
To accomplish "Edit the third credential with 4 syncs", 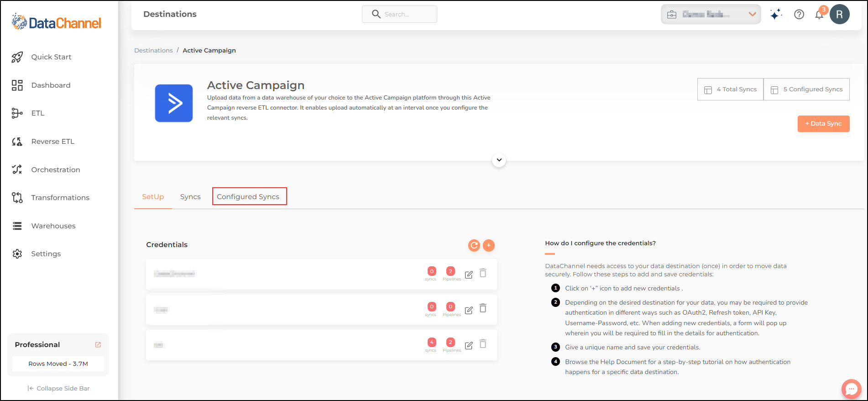I will pos(469,346).
